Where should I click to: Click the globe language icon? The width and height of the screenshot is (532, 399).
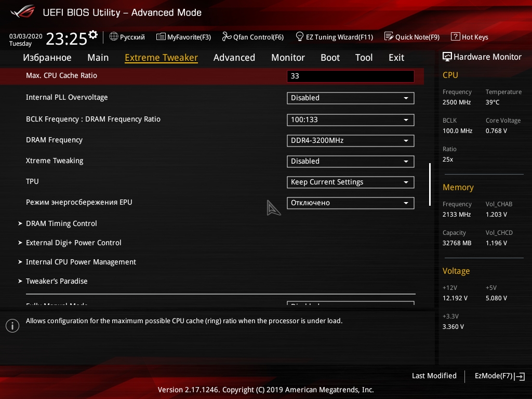tap(114, 36)
